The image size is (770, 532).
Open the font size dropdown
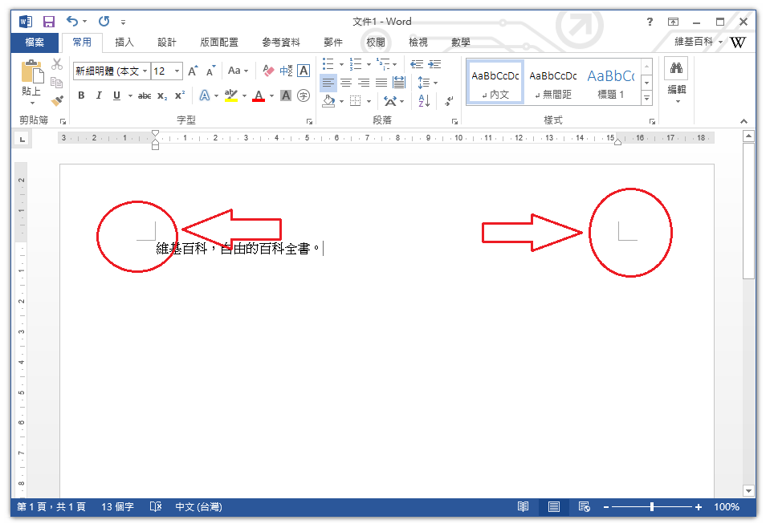(x=177, y=71)
